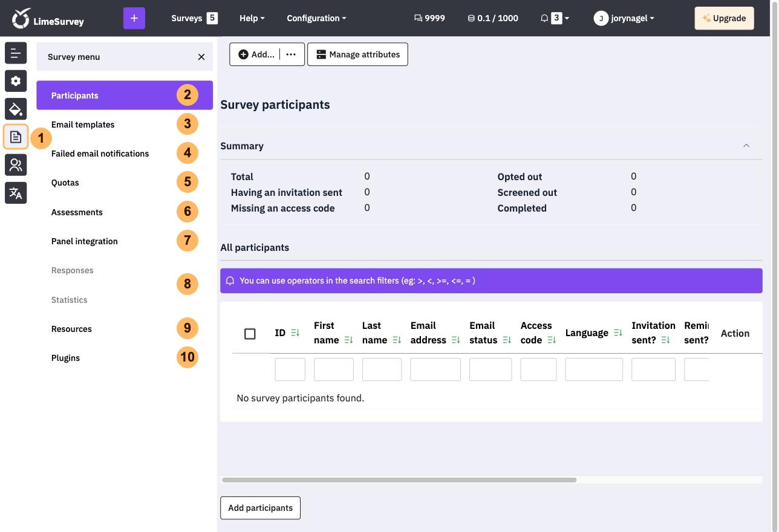Sort by Language column icon
Image resolution: width=779 pixels, height=532 pixels.
[x=618, y=333]
